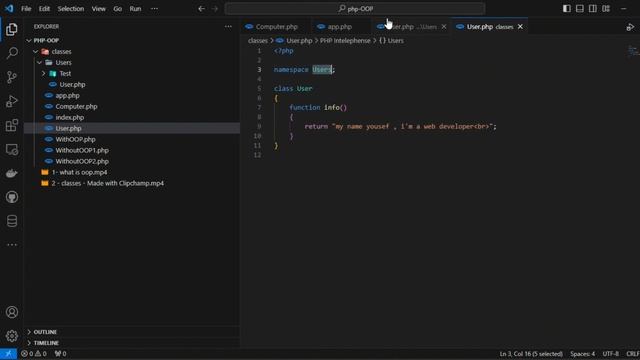
Task: Open app.php in explorer tree
Action: point(67,96)
